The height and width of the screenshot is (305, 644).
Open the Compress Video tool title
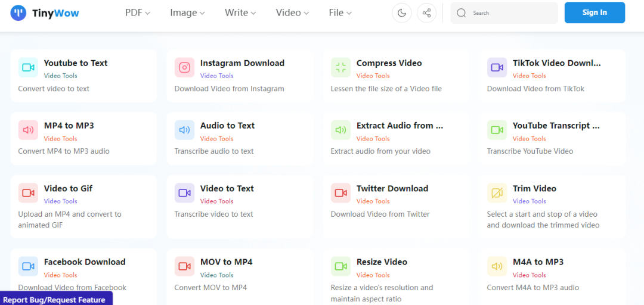click(x=389, y=63)
